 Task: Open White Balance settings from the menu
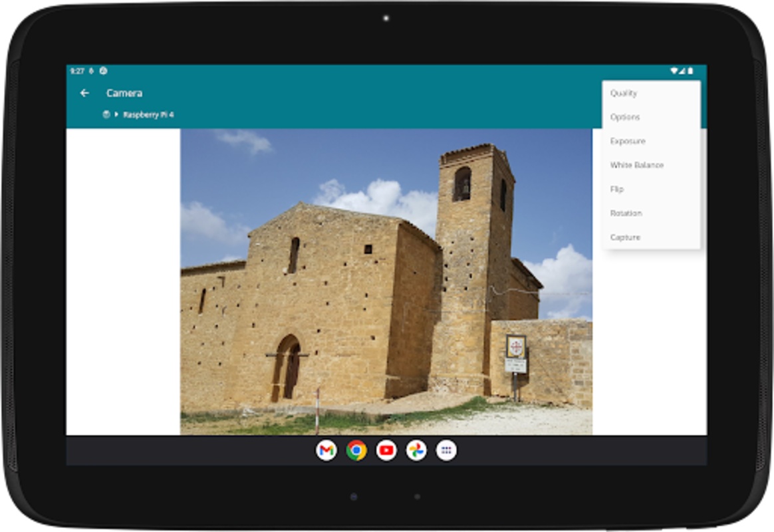tap(636, 165)
